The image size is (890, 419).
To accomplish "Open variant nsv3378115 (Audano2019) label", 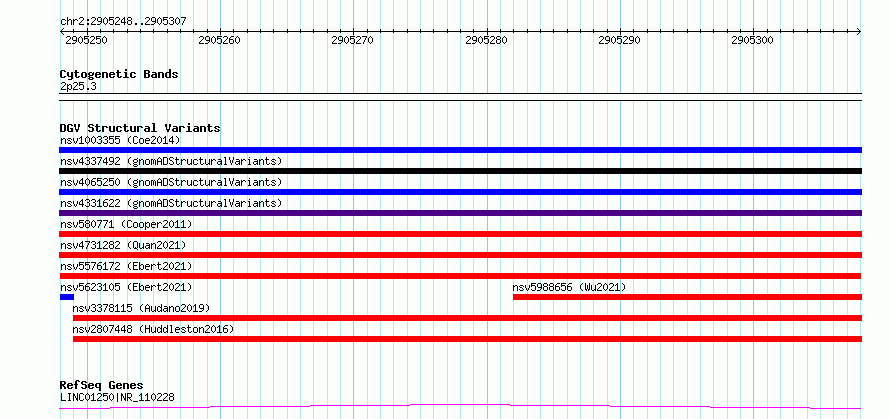I will click(141, 308).
